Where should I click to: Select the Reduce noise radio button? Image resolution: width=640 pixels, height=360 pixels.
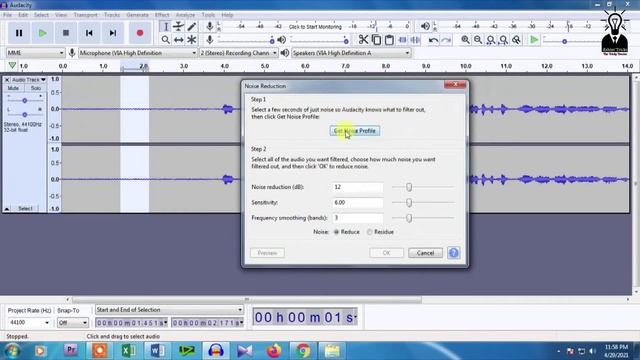336,232
